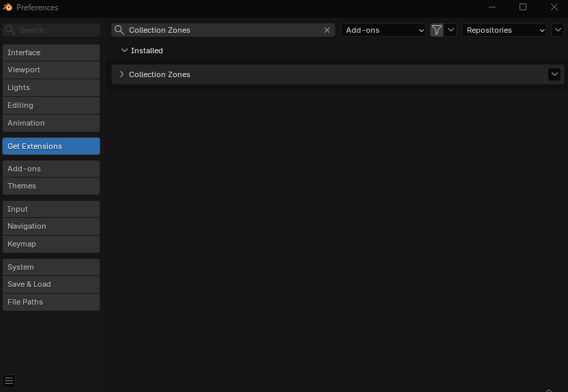Viewport: 568px width, 392px height.
Task: Open the Collection Zones entry options dropdown
Action: (554, 74)
